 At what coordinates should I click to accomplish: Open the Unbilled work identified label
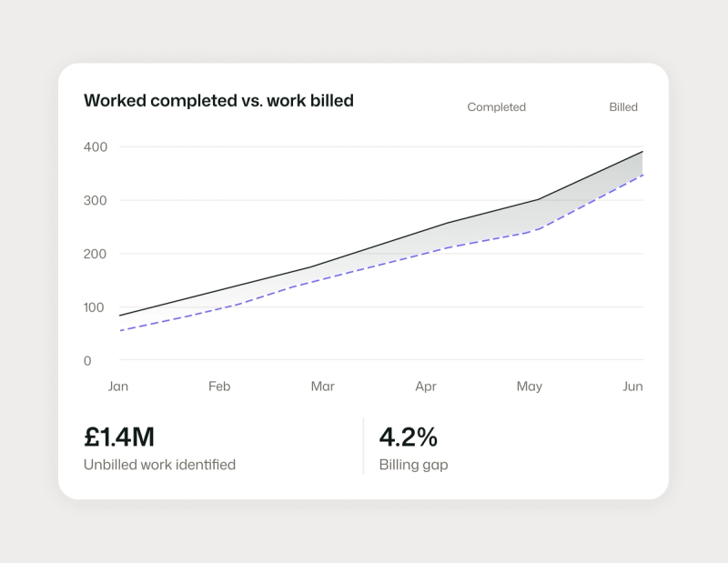(x=160, y=465)
